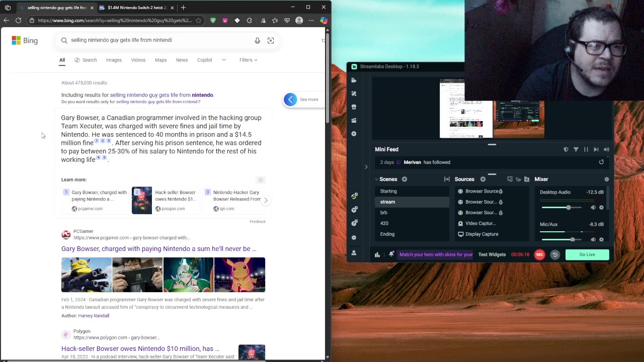Open the browser profile avatar
This screenshot has height=362, width=644.
coord(299,21)
